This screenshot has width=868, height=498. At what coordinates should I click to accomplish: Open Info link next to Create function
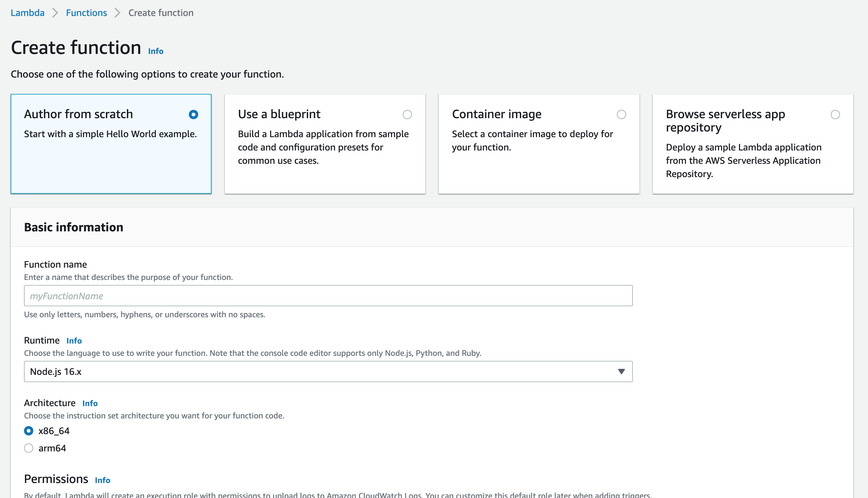[156, 51]
